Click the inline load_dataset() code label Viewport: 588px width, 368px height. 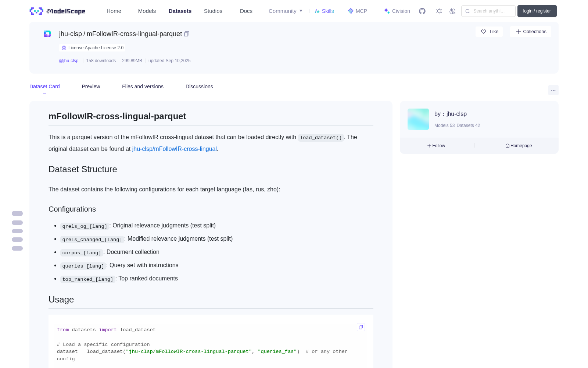click(x=321, y=138)
